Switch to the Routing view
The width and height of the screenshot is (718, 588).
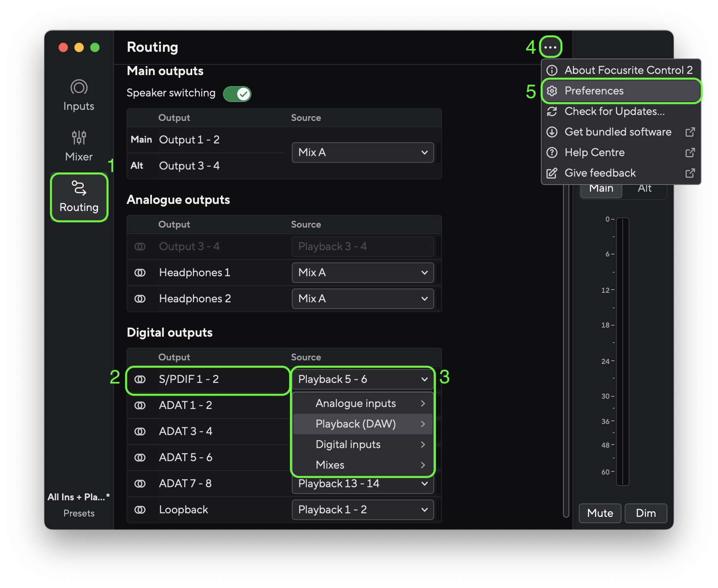tap(79, 196)
